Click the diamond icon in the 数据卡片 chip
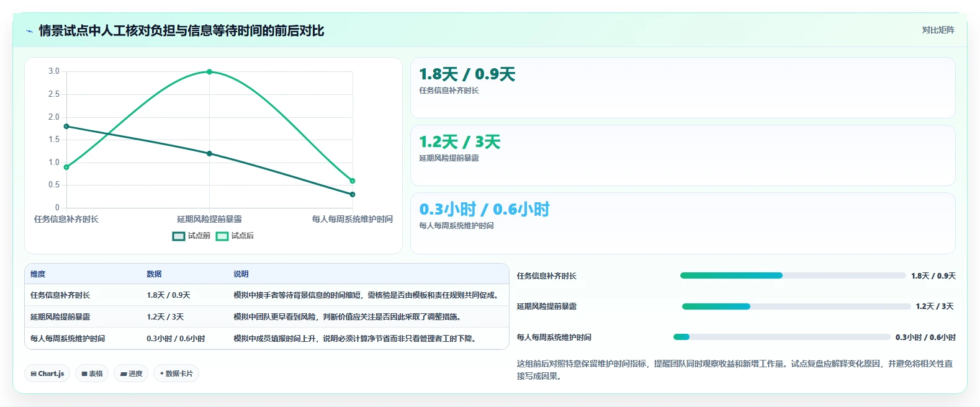980x407 pixels. [x=162, y=373]
